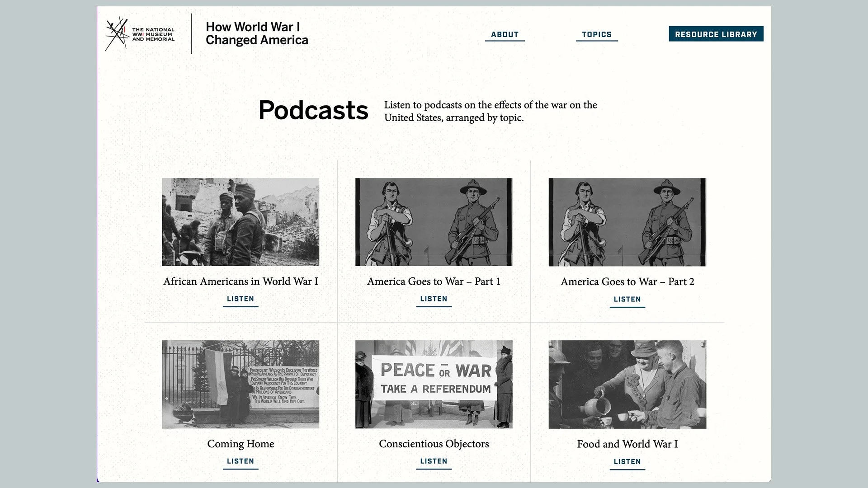
Task: Open the Food and World War I thumbnail
Action: click(627, 385)
